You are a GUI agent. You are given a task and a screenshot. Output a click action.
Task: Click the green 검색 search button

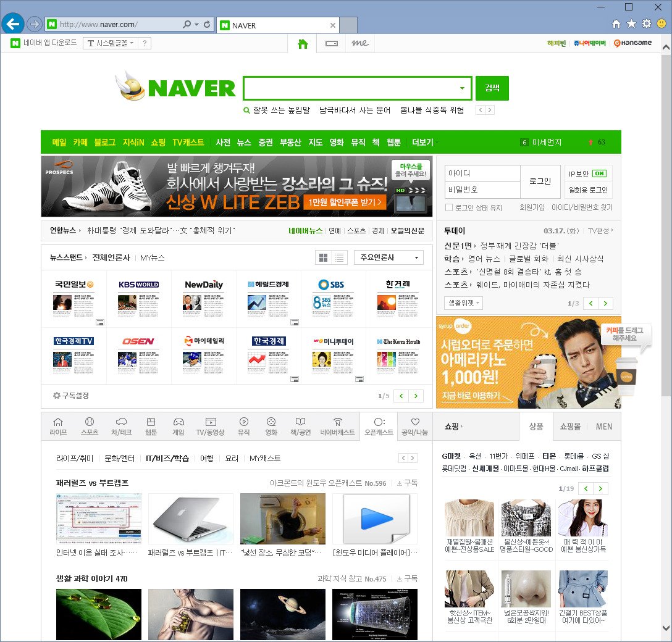(492, 88)
